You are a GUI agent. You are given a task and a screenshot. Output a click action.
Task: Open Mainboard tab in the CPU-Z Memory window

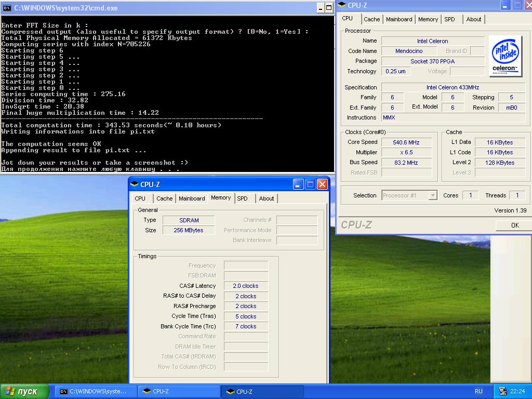192,198
